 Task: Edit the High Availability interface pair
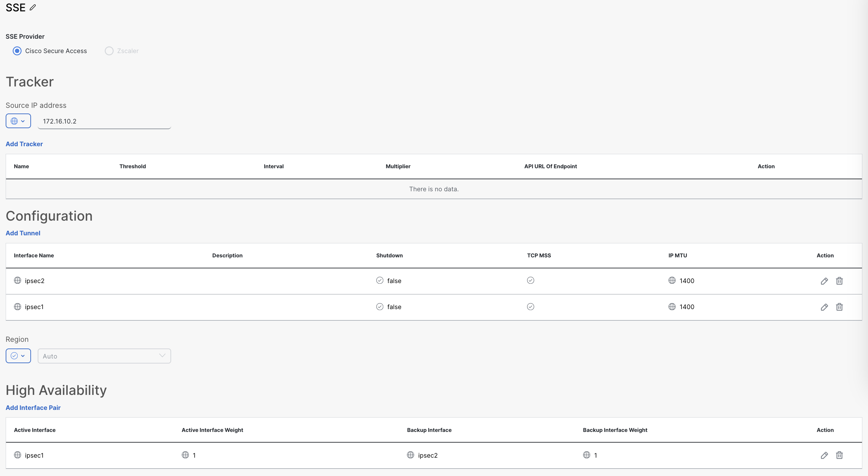pyautogui.click(x=824, y=455)
